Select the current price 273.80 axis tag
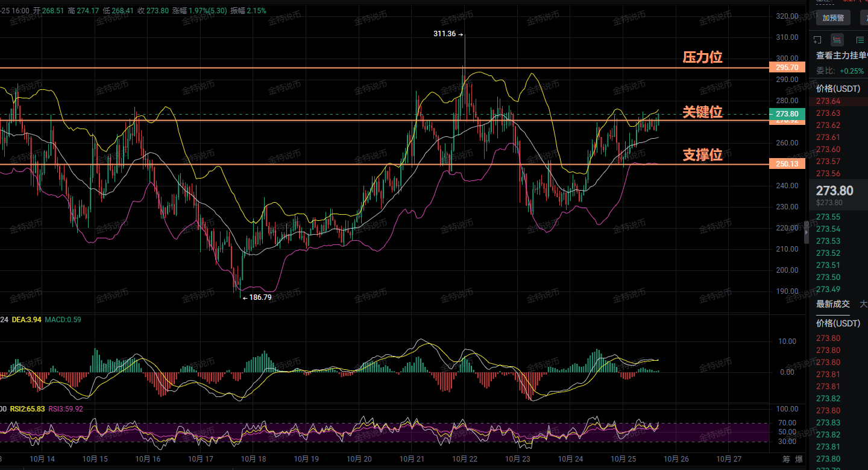868x470 pixels. coord(787,114)
